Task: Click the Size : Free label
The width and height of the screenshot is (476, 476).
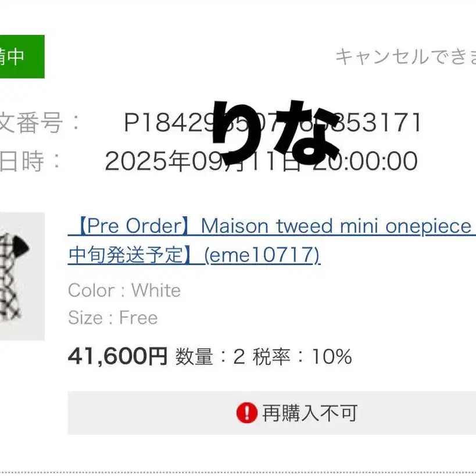Action: click(x=113, y=317)
